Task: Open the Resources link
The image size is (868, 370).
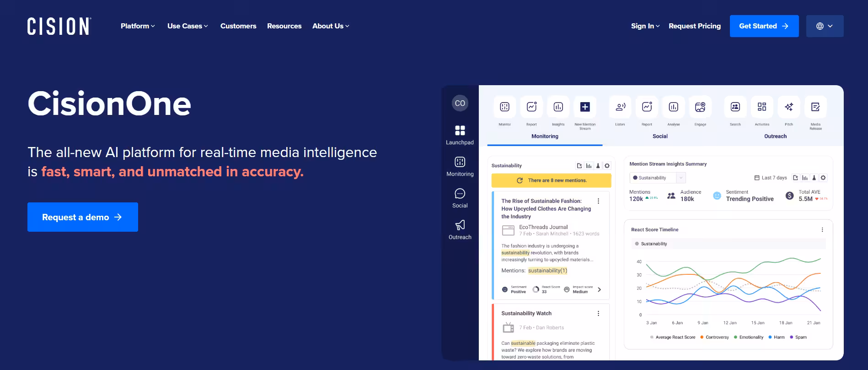Action: 284,26
